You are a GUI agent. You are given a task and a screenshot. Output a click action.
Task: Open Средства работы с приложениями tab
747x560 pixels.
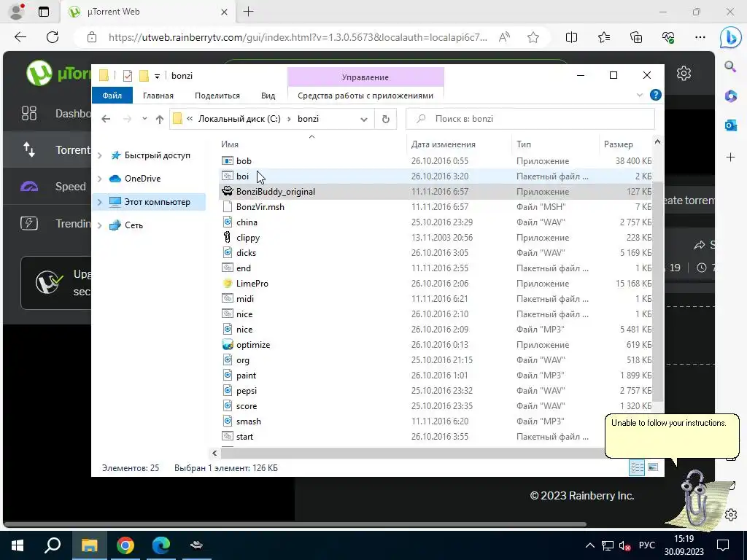point(365,96)
